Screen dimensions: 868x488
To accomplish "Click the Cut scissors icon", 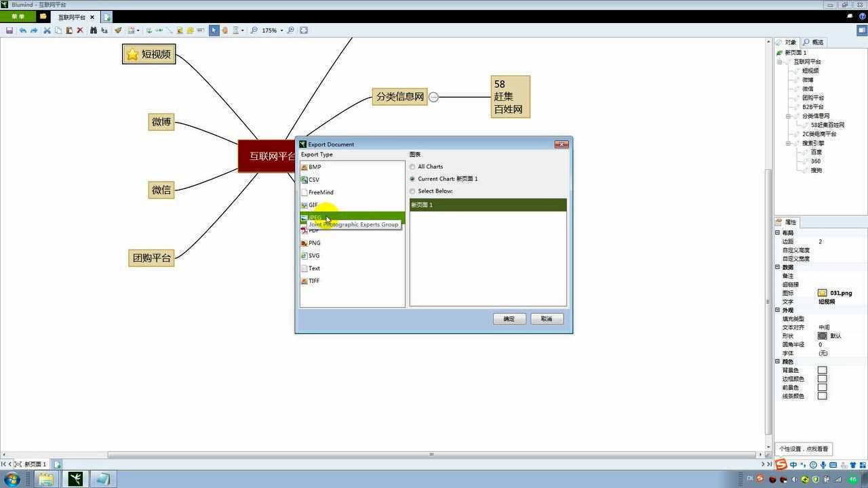I will (x=47, y=30).
